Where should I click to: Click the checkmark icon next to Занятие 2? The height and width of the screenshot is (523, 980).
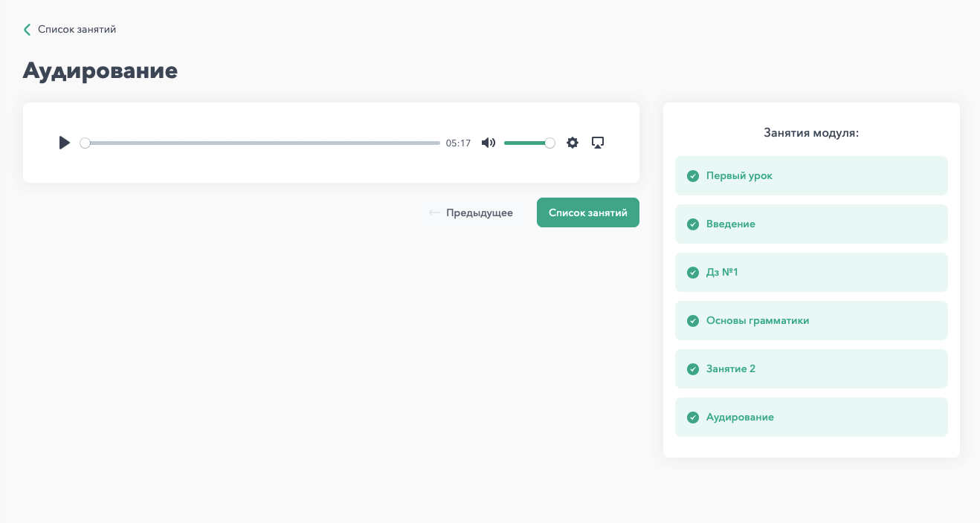(693, 369)
